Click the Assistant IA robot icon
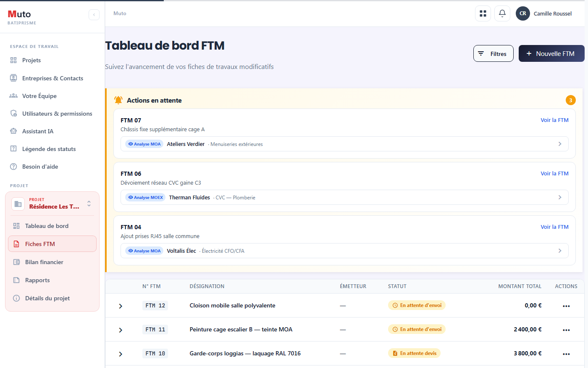Screen dimensions: 588x368 (13, 131)
